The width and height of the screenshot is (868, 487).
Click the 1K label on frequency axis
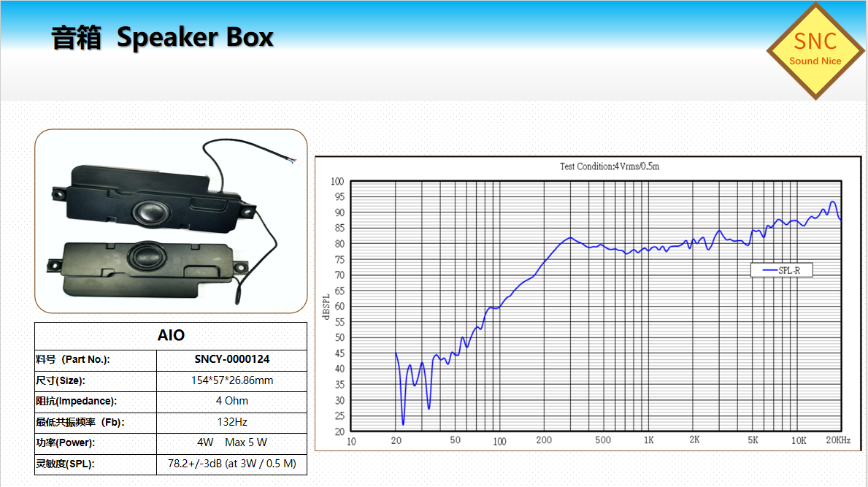(x=648, y=441)
